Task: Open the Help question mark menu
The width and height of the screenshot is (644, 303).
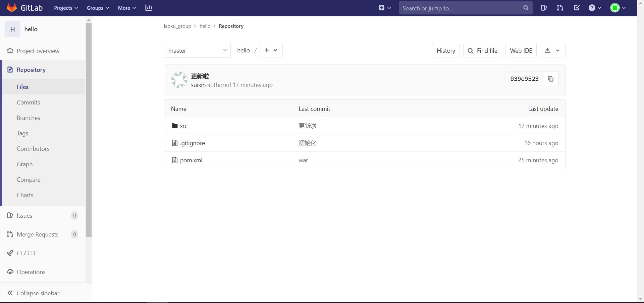Action: click(x=595, y=8)
